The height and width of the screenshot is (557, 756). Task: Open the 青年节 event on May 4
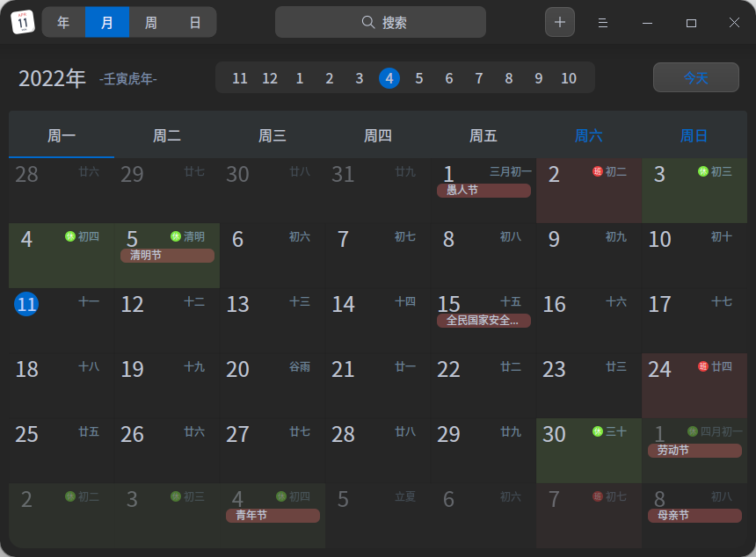pos(273,516)
